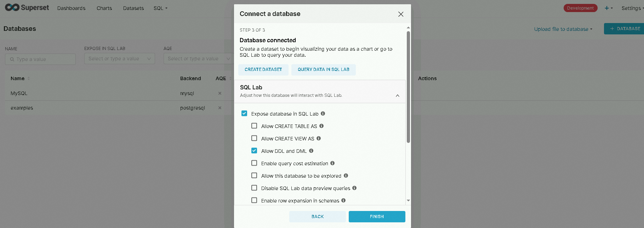Click info icon beside Enable query cost estimation

click(332, 163)
